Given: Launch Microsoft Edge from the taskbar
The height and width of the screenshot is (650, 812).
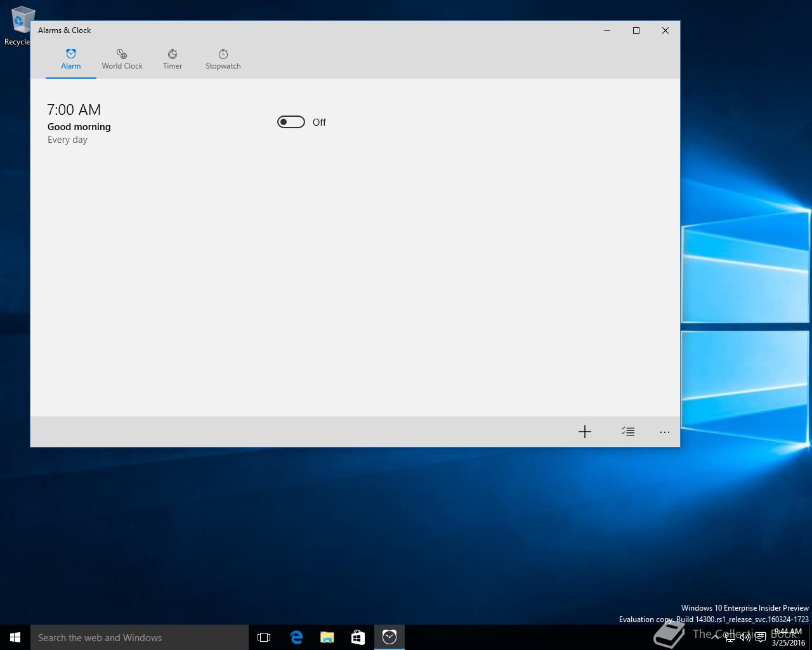Looking at the screenshot, I should point(296,637).
